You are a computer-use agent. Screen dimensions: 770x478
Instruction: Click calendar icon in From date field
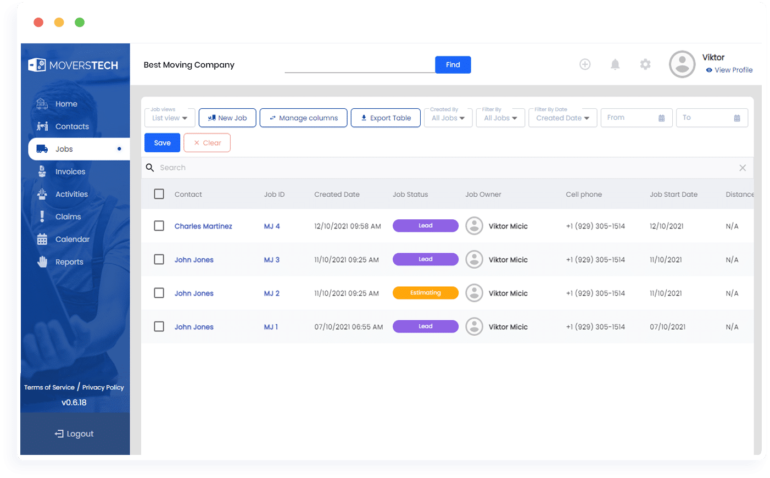(x=661, y=118)
